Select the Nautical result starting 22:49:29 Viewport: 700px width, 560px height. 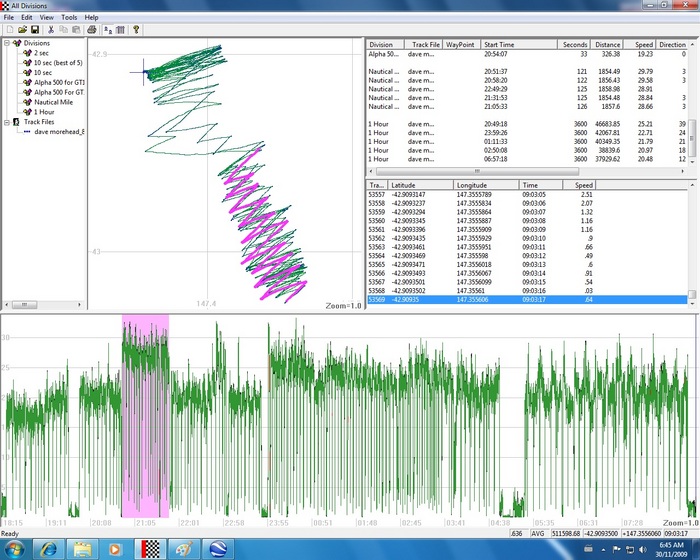point(527,89)
